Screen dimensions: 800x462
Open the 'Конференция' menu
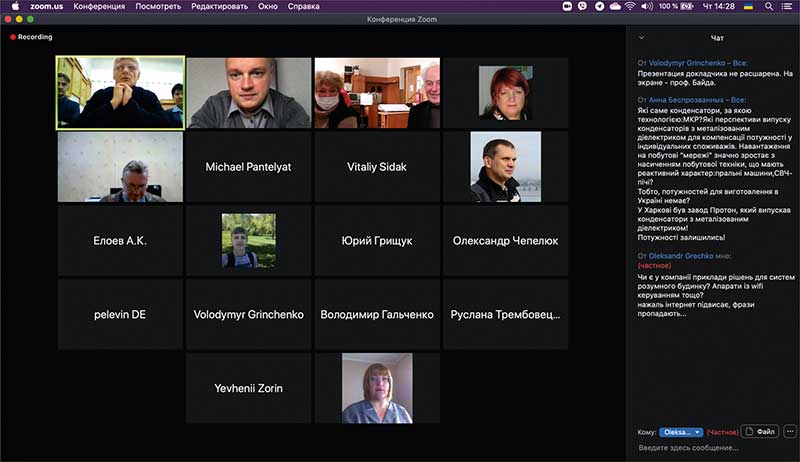coord(99,6)
